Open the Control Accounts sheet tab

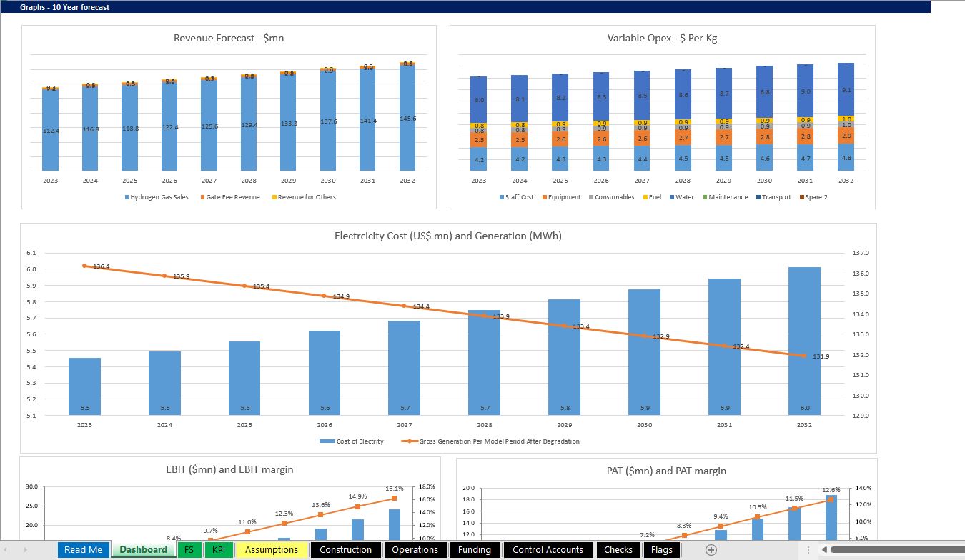548,549
